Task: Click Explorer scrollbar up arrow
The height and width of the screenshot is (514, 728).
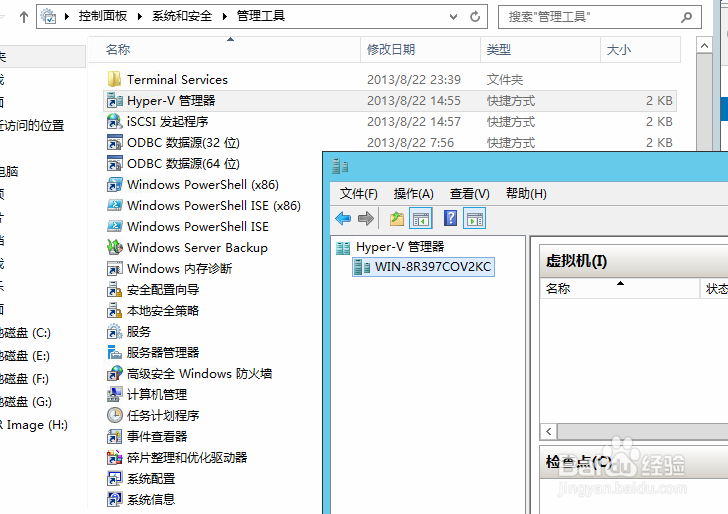Action: [x=704, y=46]
